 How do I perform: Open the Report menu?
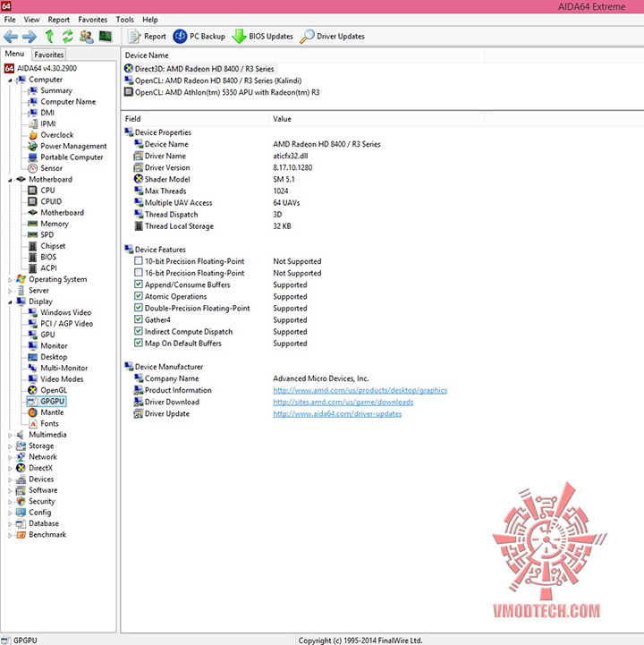pos(59,20)
